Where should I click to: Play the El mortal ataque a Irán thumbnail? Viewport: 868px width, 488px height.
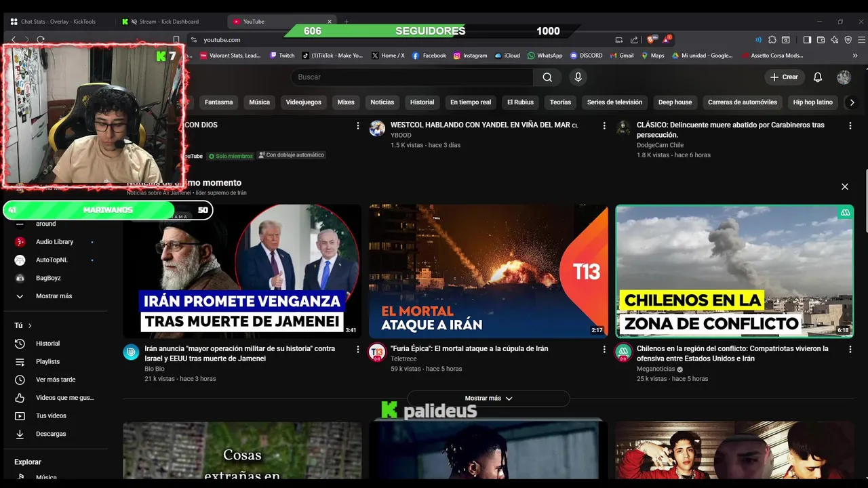click(x=488, y=271)
